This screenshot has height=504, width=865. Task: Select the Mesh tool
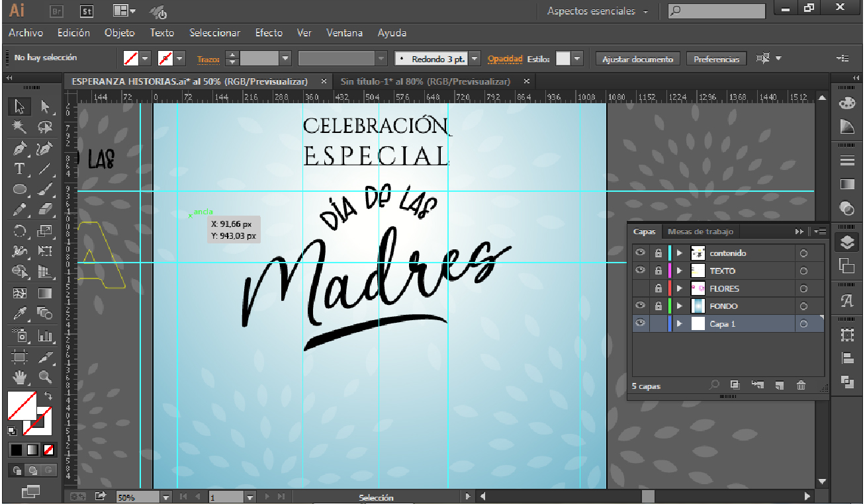pos(20,293)
